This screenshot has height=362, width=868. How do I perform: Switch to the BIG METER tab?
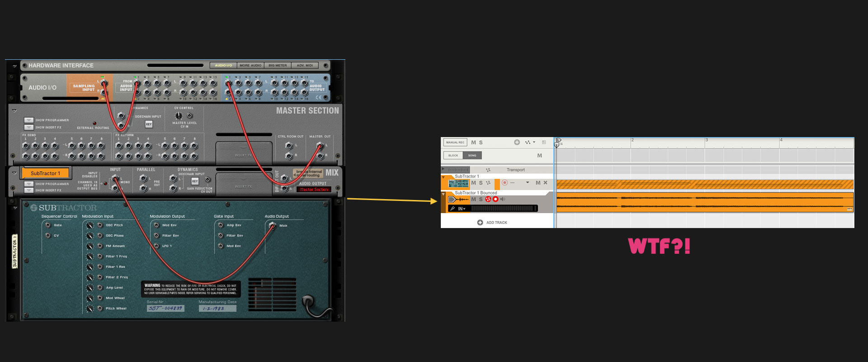click(x=278, y=65)
